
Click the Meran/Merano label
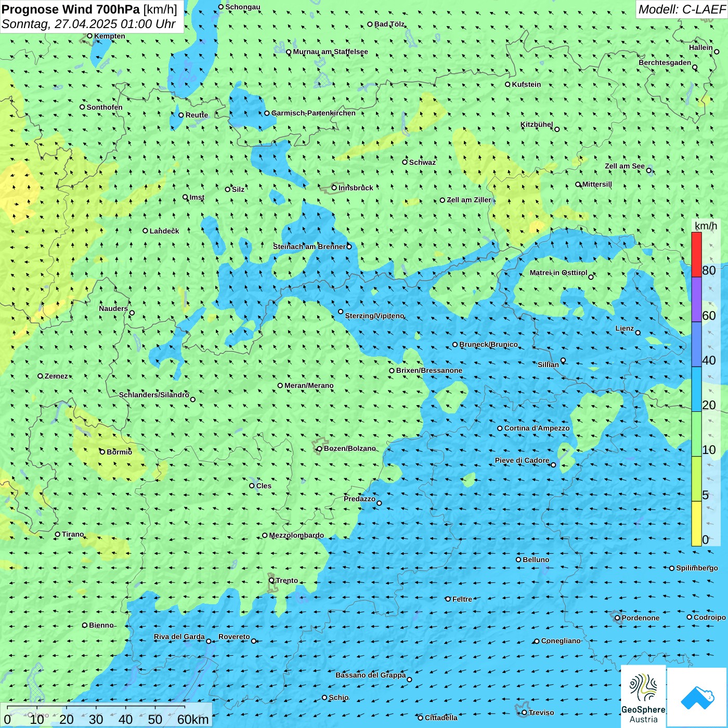309,385
